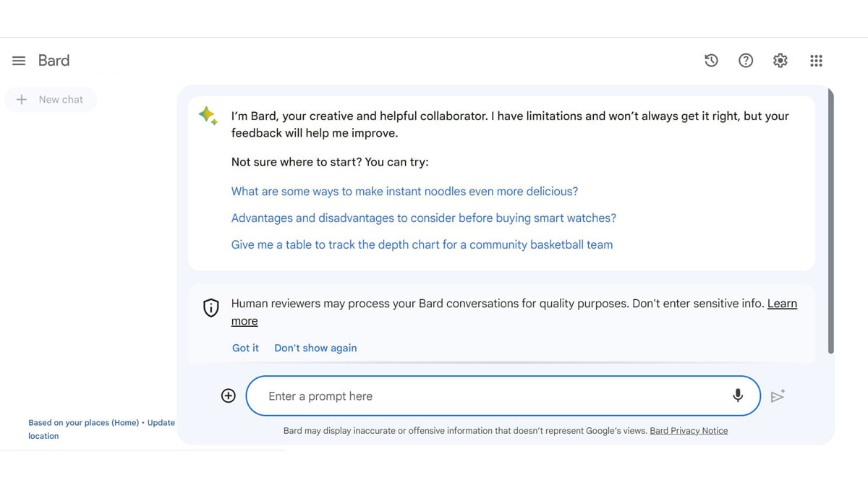Image resolution: width=868 pixels, height=488 pixels.
Task: Click the privacy shield info icon
Action: (210, 307)
